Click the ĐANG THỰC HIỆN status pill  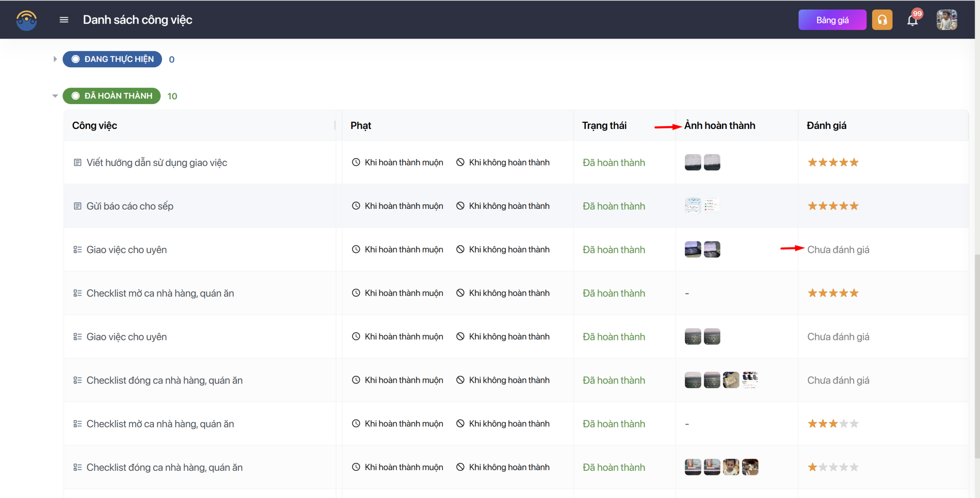point(113,59)
